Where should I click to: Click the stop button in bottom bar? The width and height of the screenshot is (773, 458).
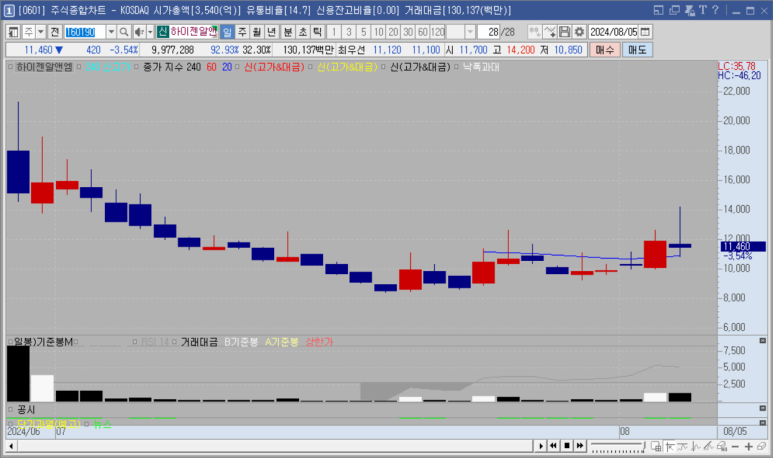tap(567, 446)
